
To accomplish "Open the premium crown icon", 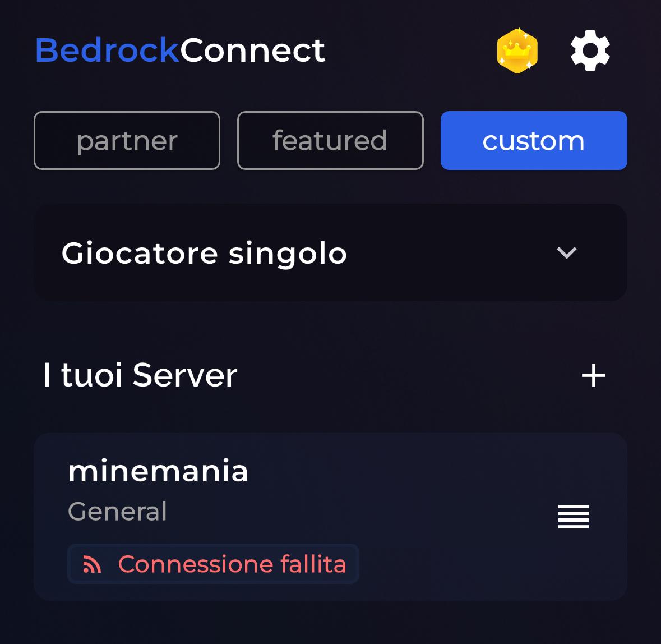I will coord(517,50).
